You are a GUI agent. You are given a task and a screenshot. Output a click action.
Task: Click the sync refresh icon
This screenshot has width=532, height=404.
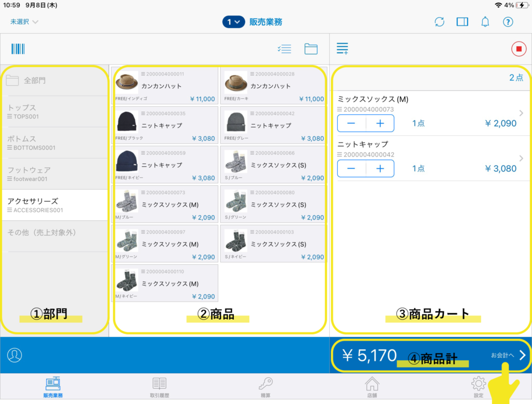(x=440, y=22)
